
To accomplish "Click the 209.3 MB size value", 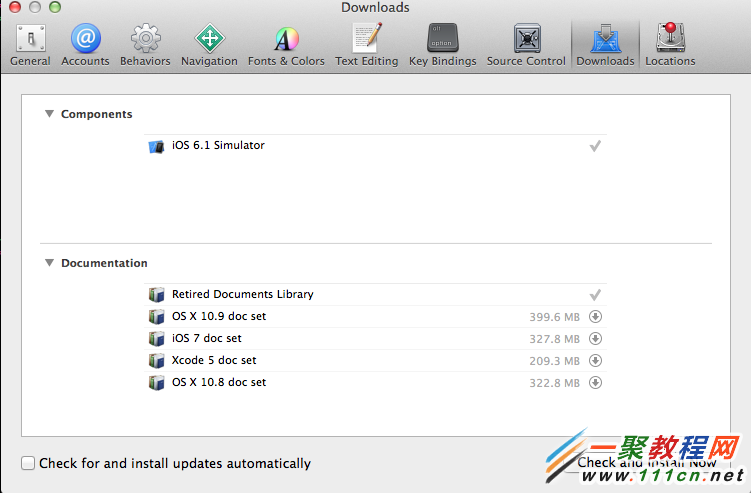I will [555, 361].
